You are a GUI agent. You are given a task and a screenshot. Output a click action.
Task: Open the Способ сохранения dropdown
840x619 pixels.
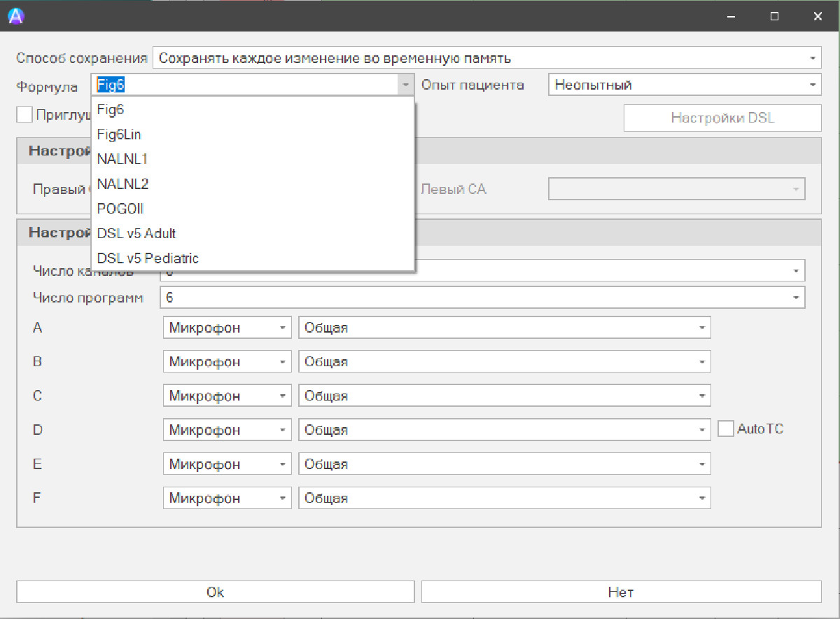(x=486, y=58)
